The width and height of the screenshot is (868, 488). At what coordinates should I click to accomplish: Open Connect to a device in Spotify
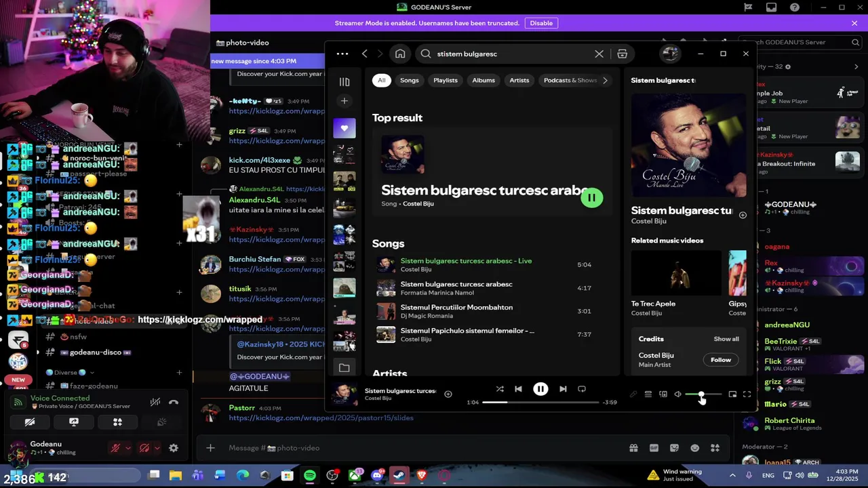coord(663,394)
